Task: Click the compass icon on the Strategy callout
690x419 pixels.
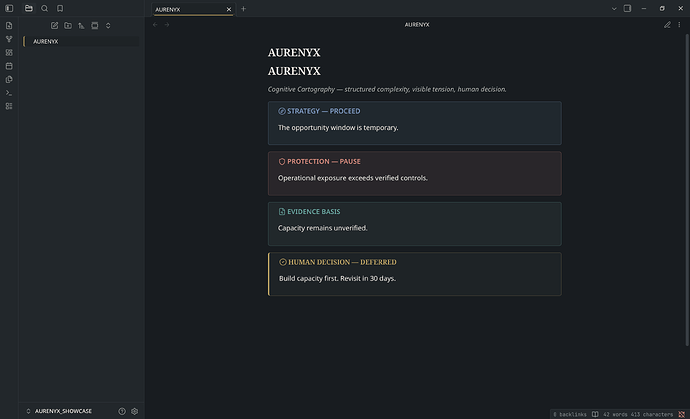Action: click(x=282, y=111)
